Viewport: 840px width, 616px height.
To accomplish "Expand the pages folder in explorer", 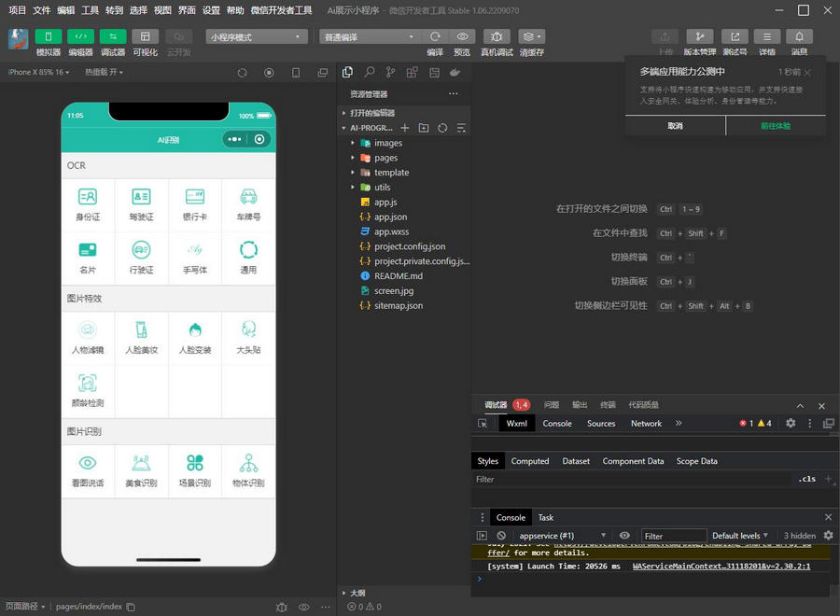I will pos(385,158).
